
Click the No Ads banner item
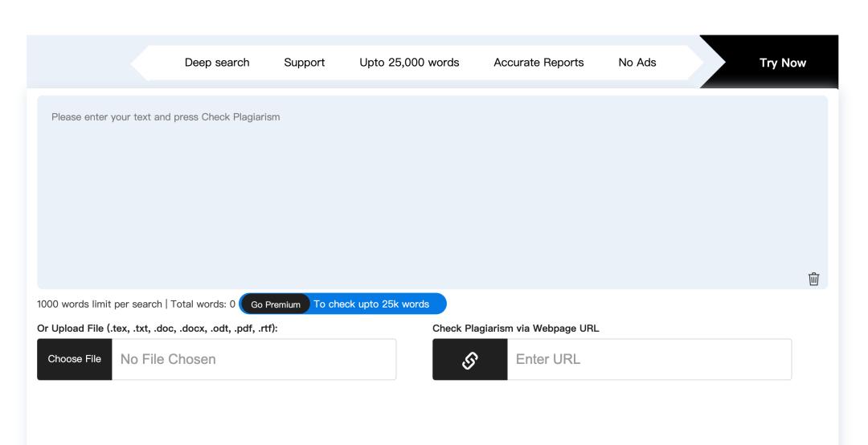pyautogui.click(x=637, y=63)
